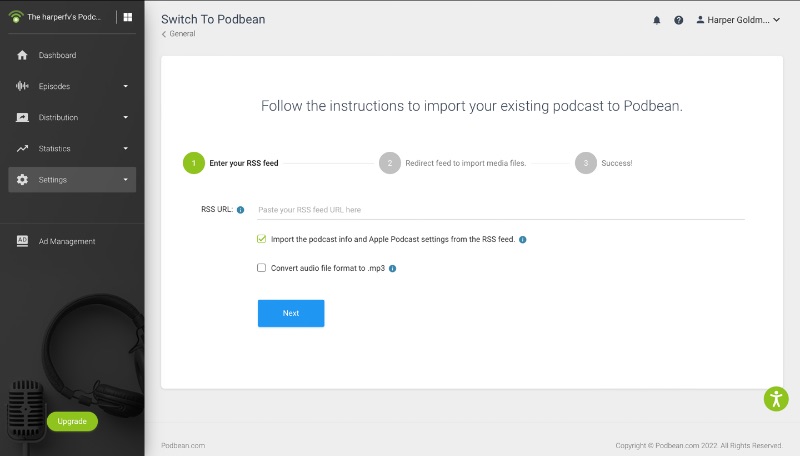The height and width of the screenshot is (456, 800).
Task: Open the grid apps switcher icon
Action: pyautogui.click(x=128, y=17)
